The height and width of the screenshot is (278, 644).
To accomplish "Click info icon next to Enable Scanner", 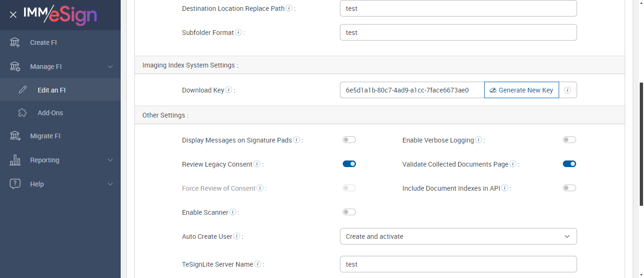I will pos(232,212).
